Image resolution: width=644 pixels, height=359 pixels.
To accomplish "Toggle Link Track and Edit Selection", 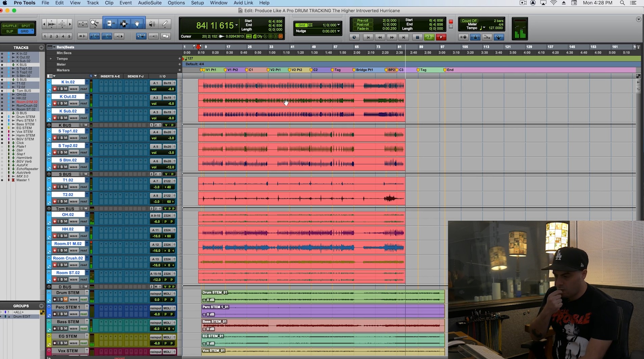I will [x=107, y=36].
